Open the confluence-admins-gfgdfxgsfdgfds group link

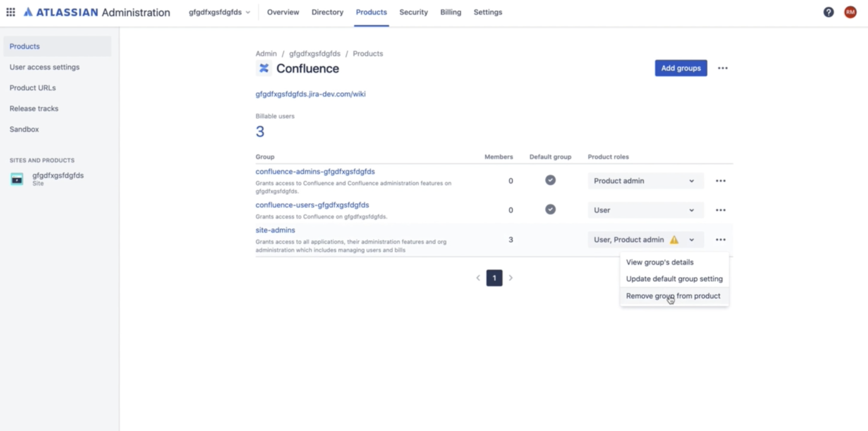click(315, 171)
